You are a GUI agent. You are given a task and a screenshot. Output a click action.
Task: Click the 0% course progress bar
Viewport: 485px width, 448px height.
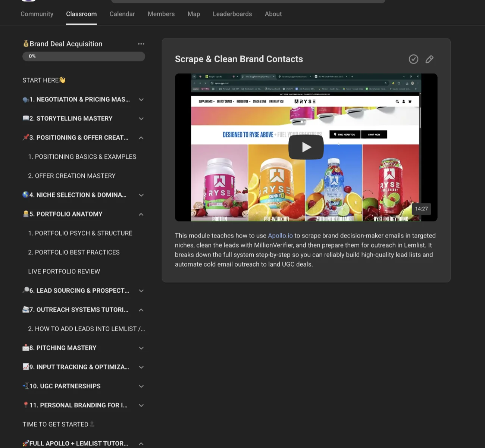point(84,56)
